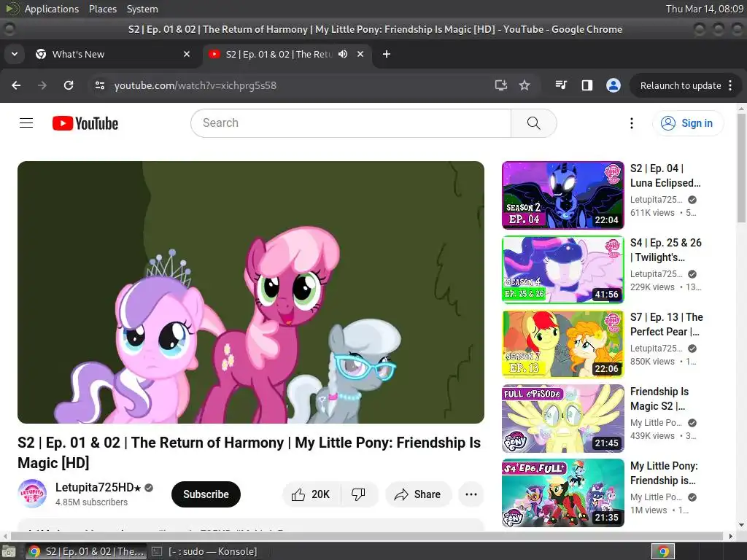747x560 pixels.
Task: Open more actions ellipsis under video
Action: pyautogui.click(x=471, y=494)
